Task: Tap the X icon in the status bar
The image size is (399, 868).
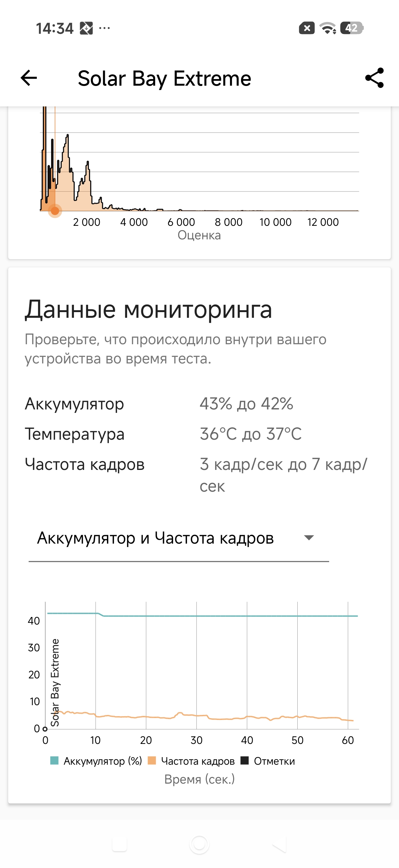Action: coord(307,28)
